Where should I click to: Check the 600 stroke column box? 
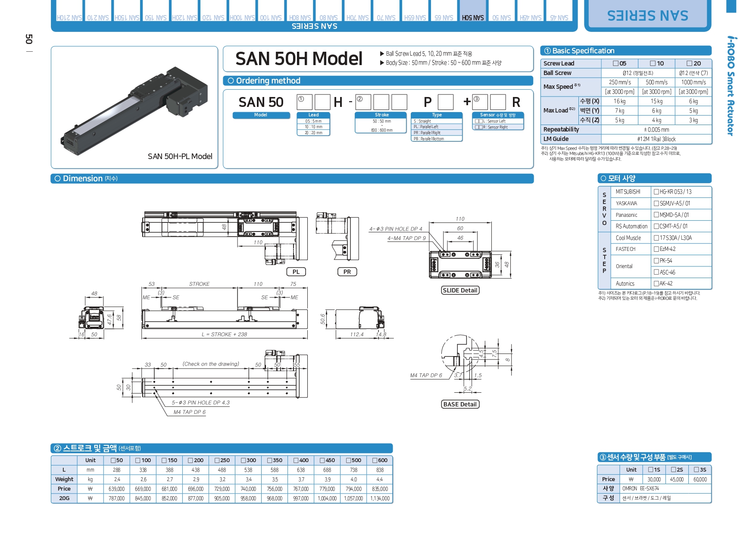pos(375,460)
